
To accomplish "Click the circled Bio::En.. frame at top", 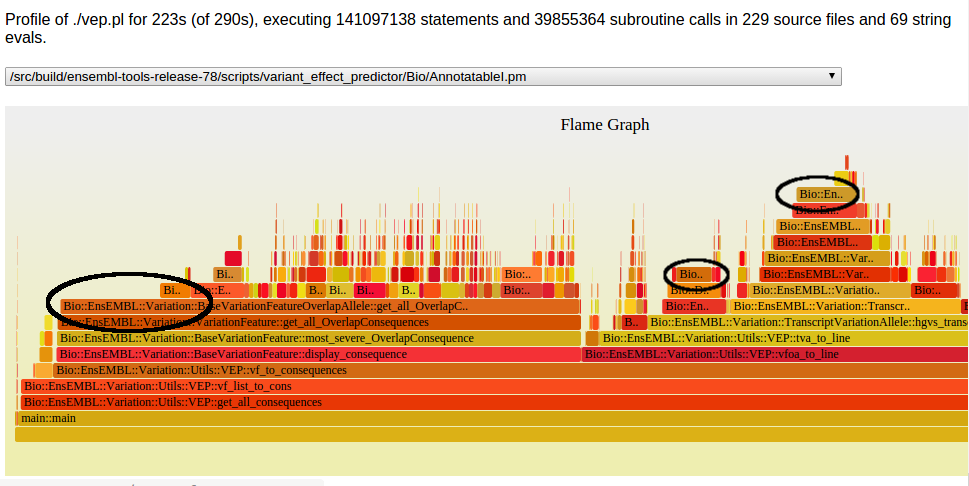I will pos(826,194).
